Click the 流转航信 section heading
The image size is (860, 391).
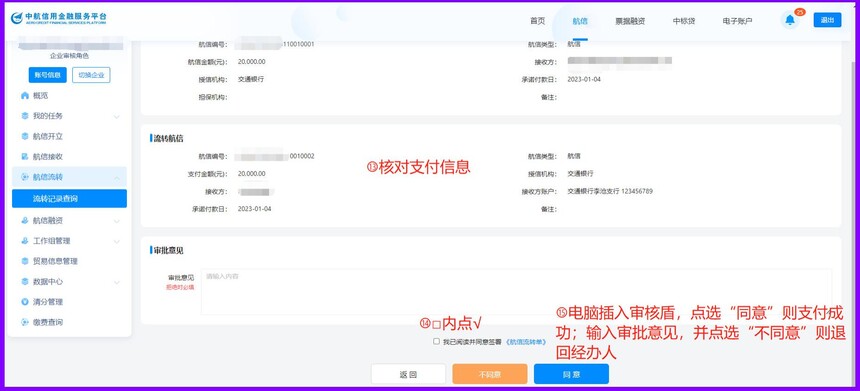[168, 139]
